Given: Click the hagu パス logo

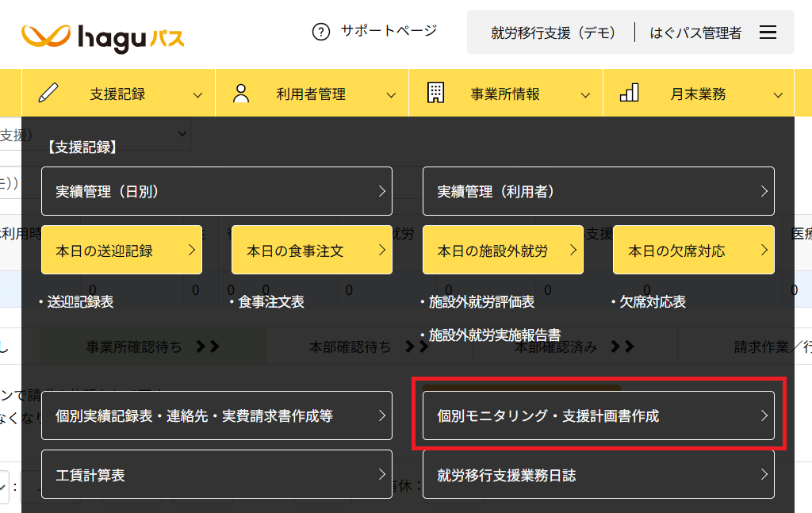Looking at the screenshot, I should coord(103,36).
